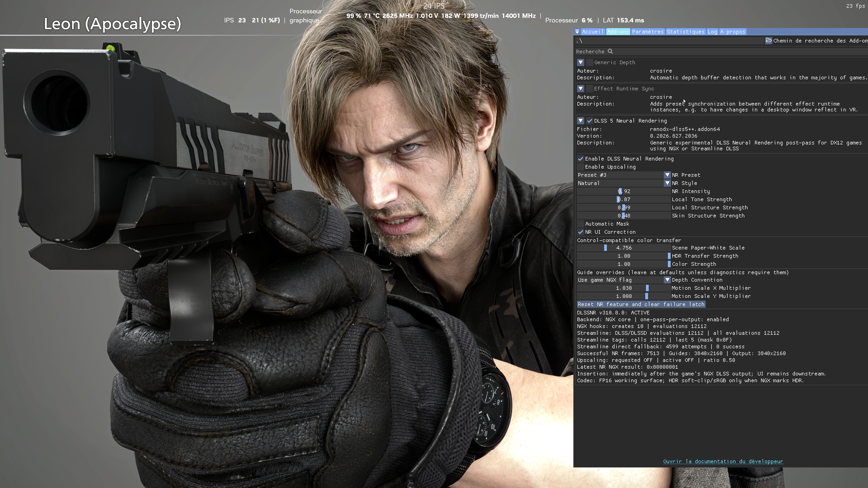Viewport: 868px width, 488px height.
Task: Click the LAT 153.4 ms latency readout
Action: point(623,20)
